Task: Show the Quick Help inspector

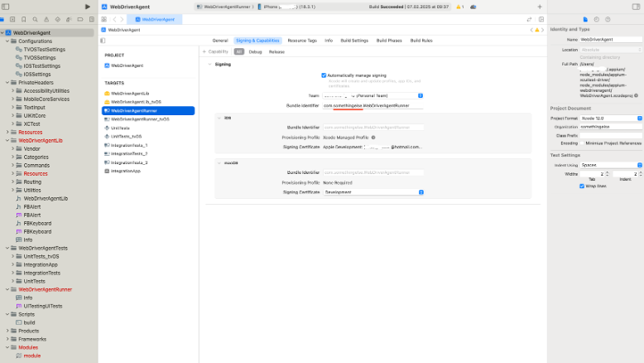Action: click(608, 19)
